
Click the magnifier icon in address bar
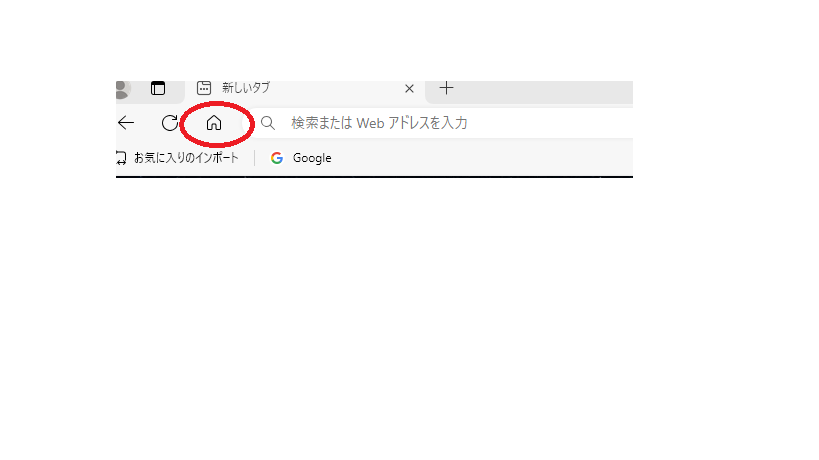pyautogui.click(x=268, y=123)
